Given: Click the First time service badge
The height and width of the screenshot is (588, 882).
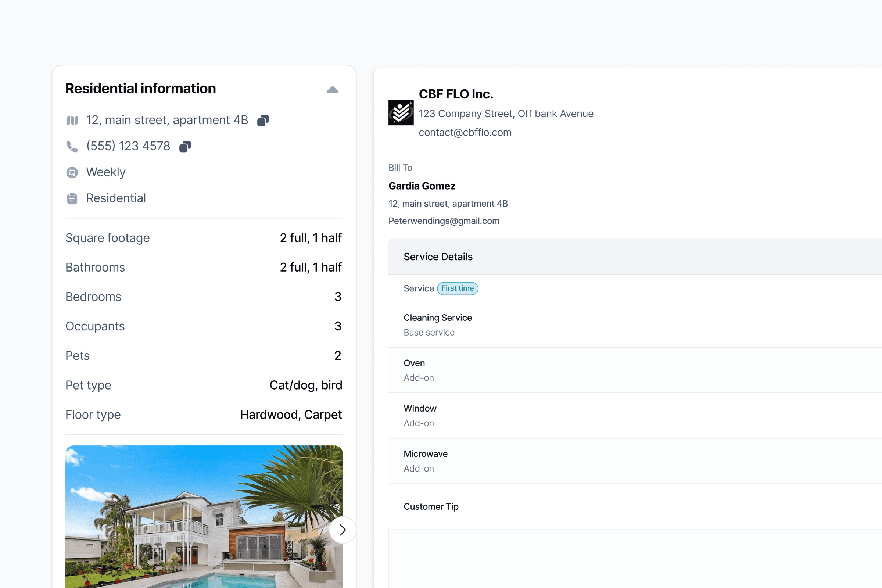Looking at the screenshot, I should (x=457, y=288).
